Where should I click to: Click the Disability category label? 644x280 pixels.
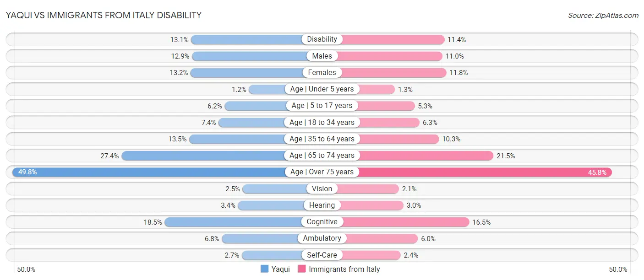(322, 39)
